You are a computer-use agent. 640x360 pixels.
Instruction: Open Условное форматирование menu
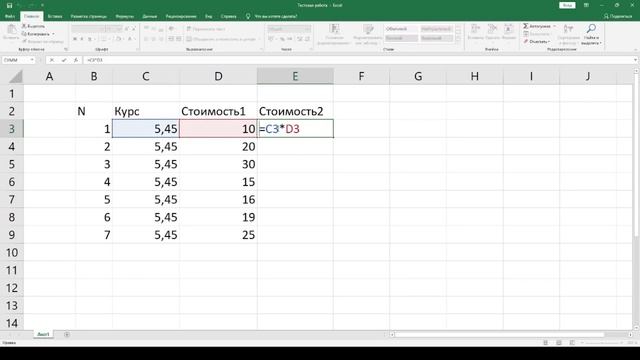pos(334,34)
